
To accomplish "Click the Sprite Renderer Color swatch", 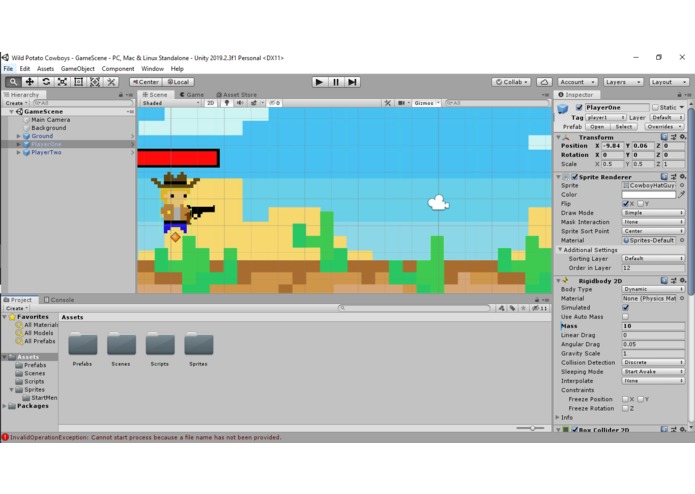I will pos(648,194).
